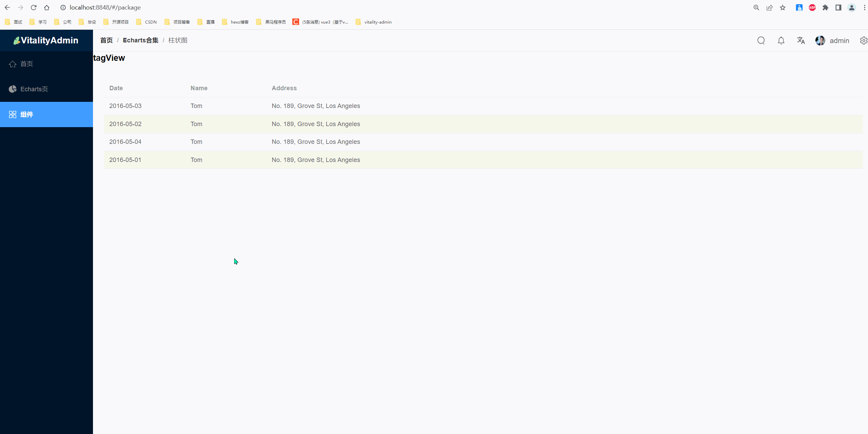Open the language translation switcher
Image resolution: width=868 pixels, height=434 pixels.
coord(801,41)
